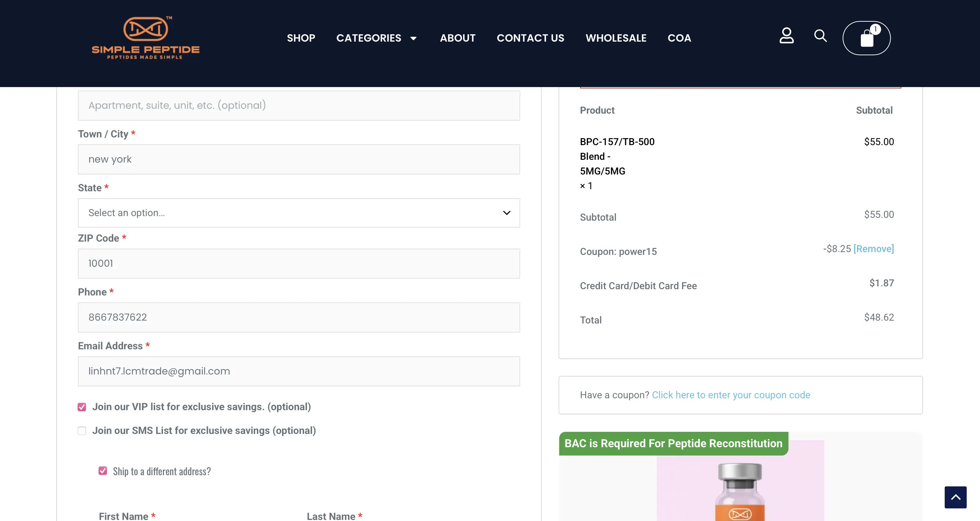Image resolution: width=980 pixels, height=521 pixels.
Task: Click here to enter coupon code link
Action: coord(731,395)
